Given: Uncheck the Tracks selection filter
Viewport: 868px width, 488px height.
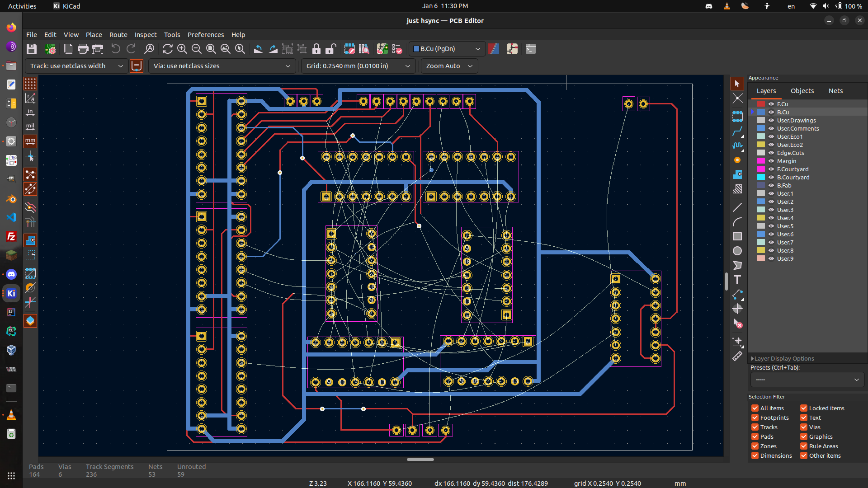Looking at the screenshot, I should point(755,427).
